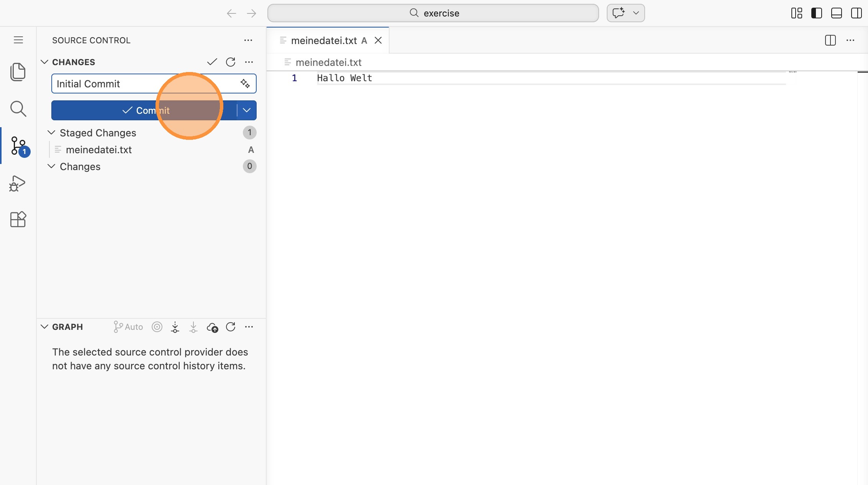Collapse the Staged Changes group
868x485 pixels.
pyautogui.click(x=51, y=133)
